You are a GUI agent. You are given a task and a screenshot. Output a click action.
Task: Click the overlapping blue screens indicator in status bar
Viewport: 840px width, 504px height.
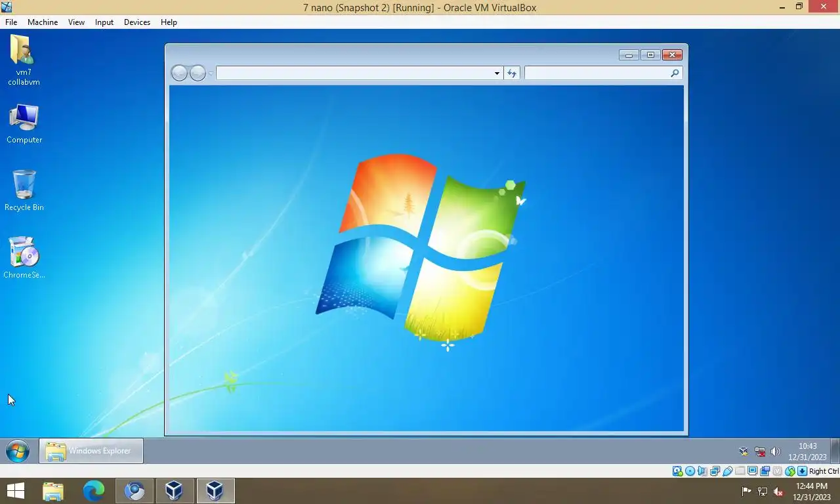(765, 471)
